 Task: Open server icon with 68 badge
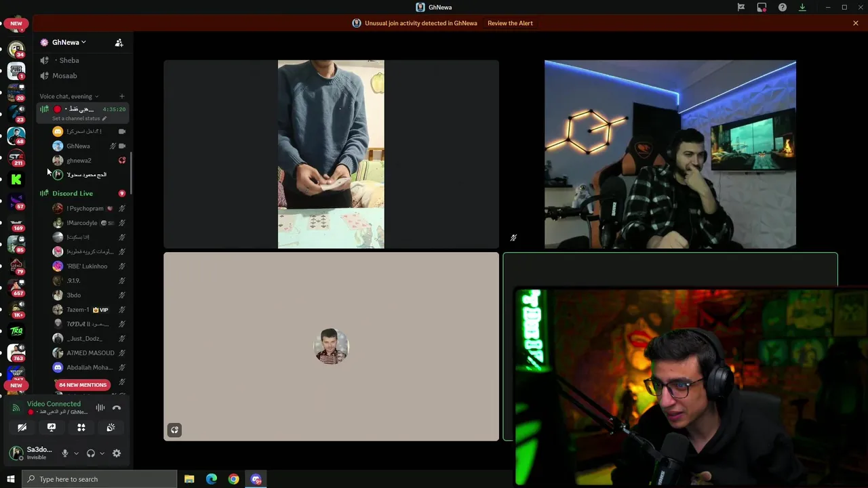[16, 136]
